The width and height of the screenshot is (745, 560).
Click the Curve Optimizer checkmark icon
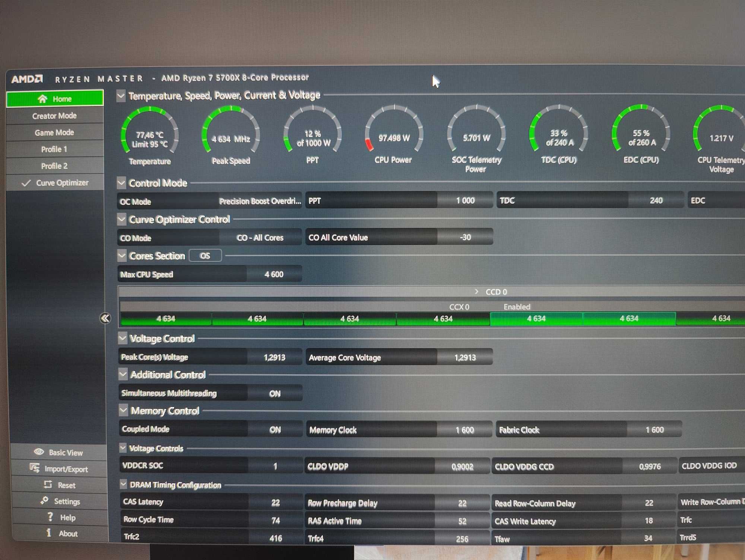coord(26,183)
